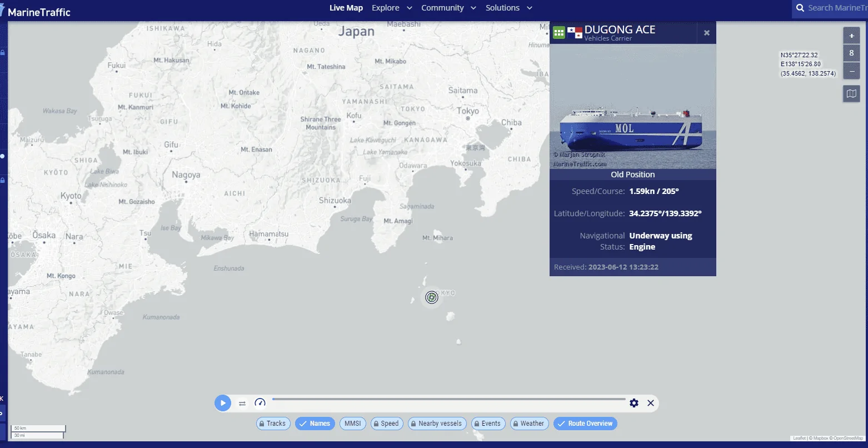Image resolution: width=868 pixels, height=448 pixels.
Task: Close the DUGONG ACE vessel panel
Action: click(x=707, y=33)
